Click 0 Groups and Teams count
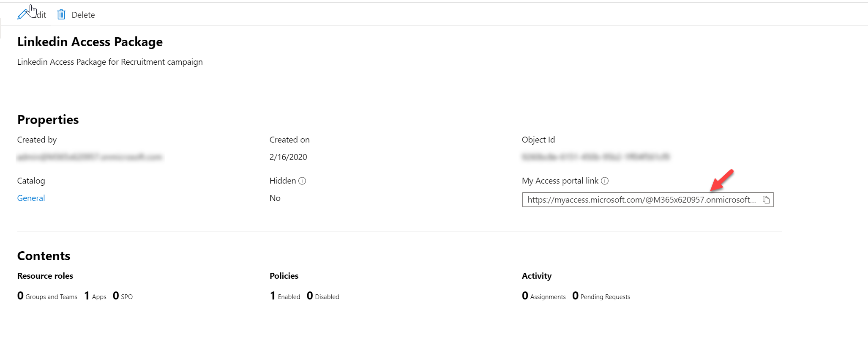The height and width of the screenshot is (357, 868). [47, 296]
